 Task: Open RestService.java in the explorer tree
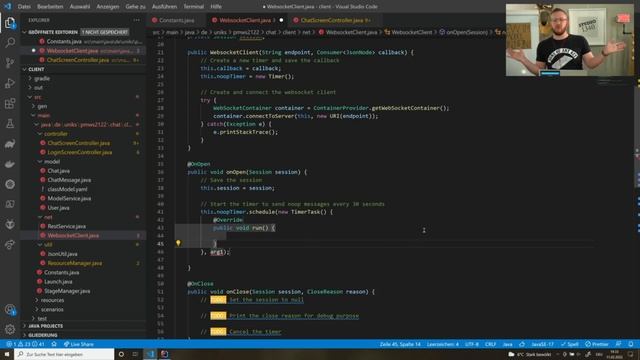[x=67, y=226]
